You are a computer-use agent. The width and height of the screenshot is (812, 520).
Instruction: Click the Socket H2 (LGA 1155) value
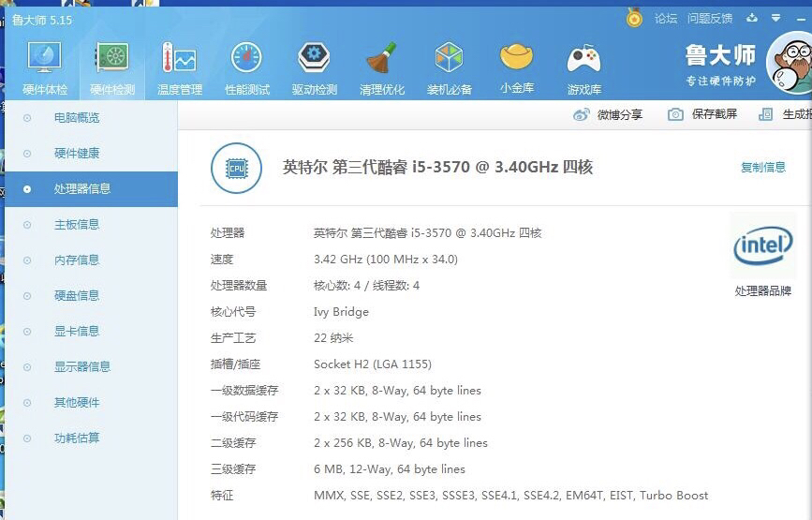(x=373, y=364)
